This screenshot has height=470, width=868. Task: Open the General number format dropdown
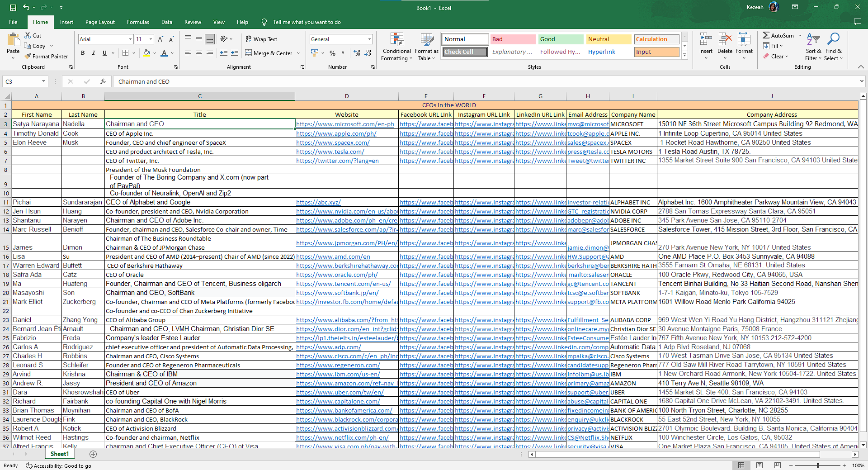369,39
